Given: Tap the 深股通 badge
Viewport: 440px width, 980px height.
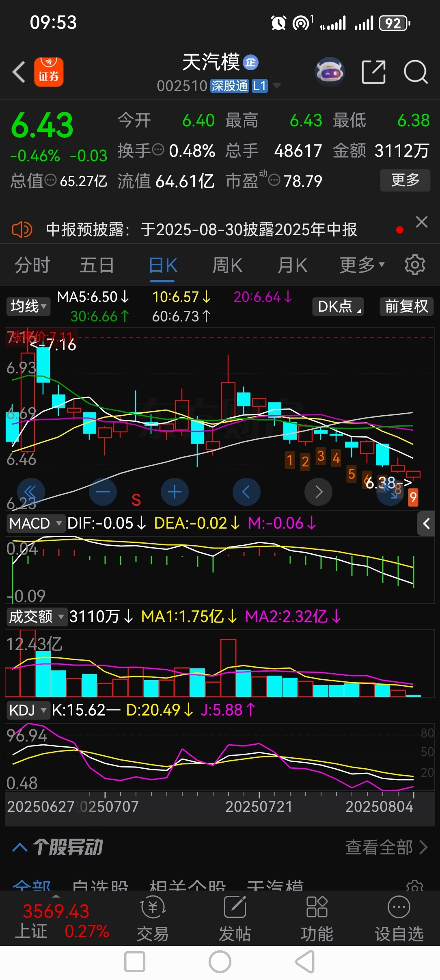Looking at the screenshot, I should click(229, 86).
